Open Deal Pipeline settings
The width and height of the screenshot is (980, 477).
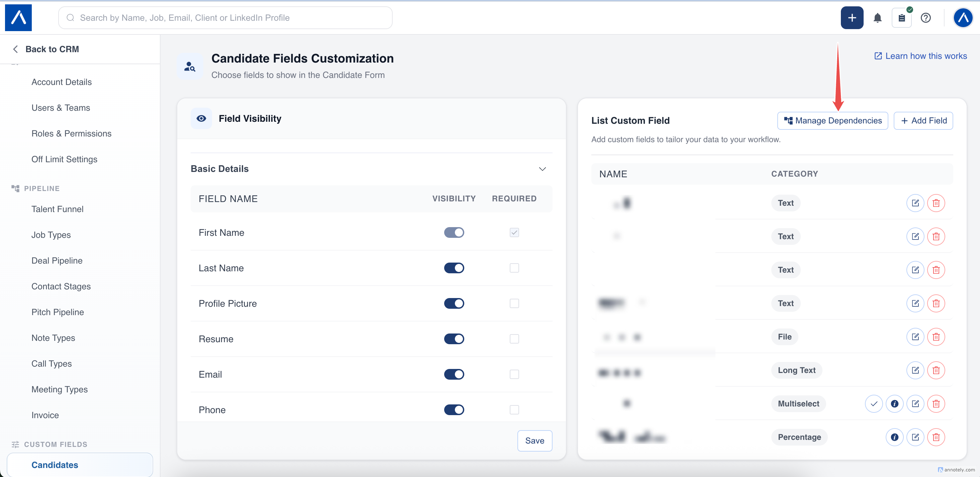tap(57, 261)
